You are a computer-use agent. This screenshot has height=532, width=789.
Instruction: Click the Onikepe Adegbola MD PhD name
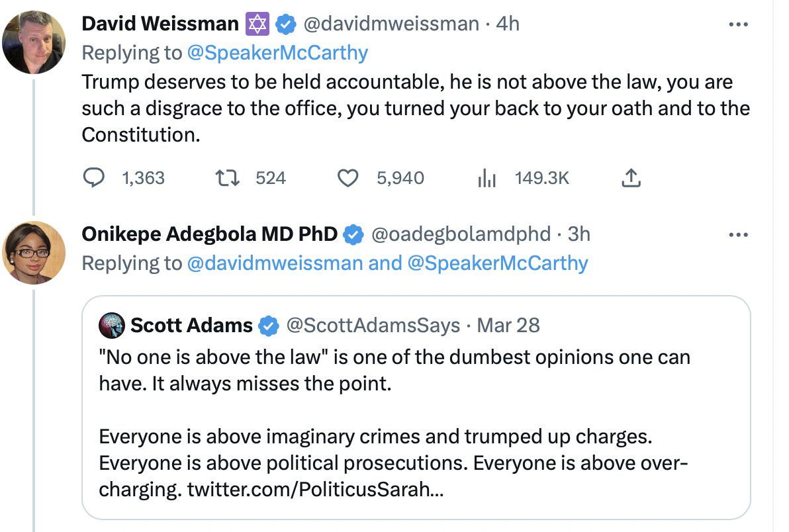pyautogui.click(x=209, y=234)
